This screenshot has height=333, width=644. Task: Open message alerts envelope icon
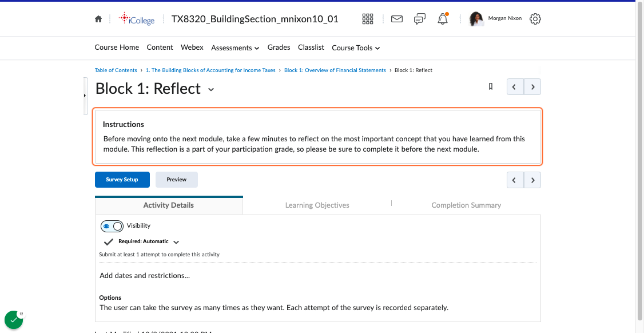397,19
